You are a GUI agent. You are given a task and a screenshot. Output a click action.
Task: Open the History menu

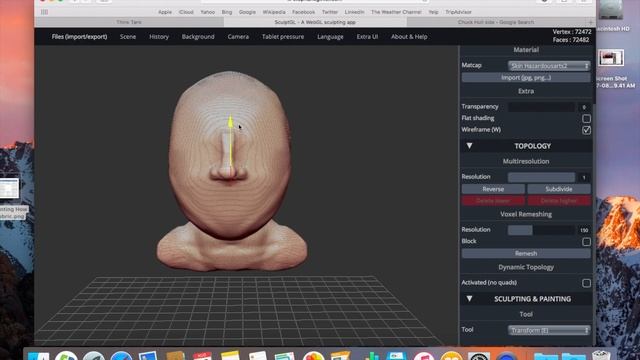pyautogui.click(x=159, y=37)
